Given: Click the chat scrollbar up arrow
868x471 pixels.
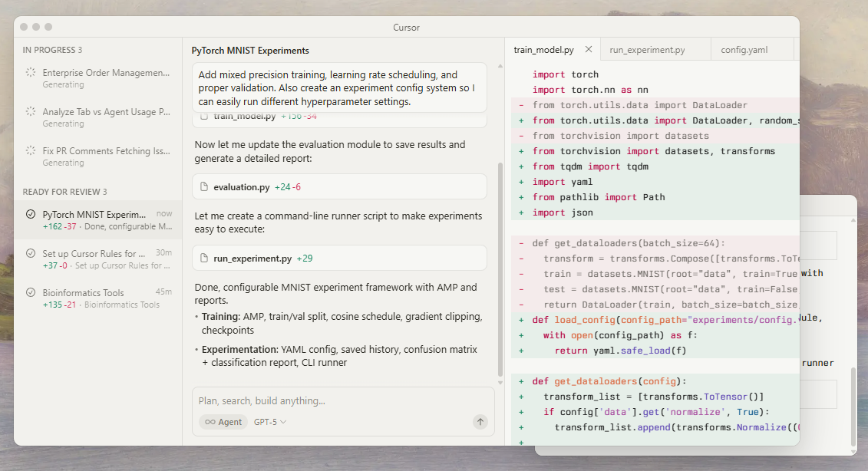Looking at the screenshot, I should (500, 67).
